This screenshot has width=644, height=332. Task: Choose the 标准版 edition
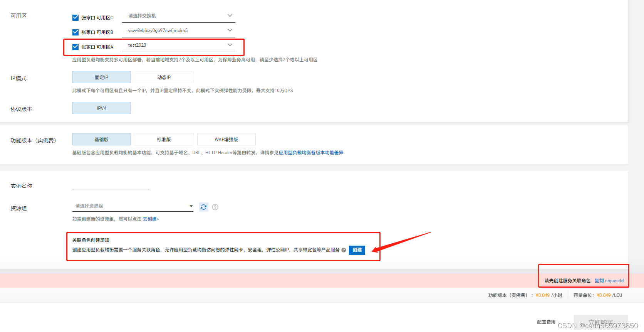pyautogui.click(x=164, y=139)
